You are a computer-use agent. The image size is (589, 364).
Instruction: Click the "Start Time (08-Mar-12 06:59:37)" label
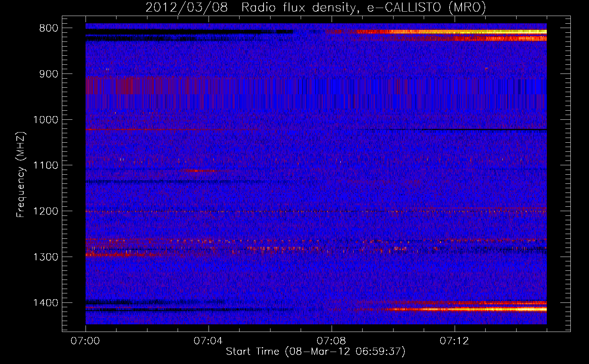coord(316,352)
